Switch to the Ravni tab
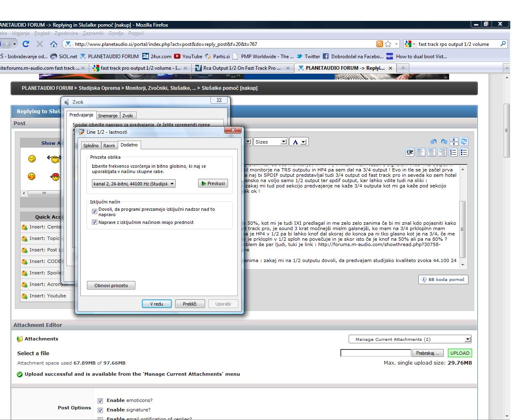525x420 pixels. 109,146
